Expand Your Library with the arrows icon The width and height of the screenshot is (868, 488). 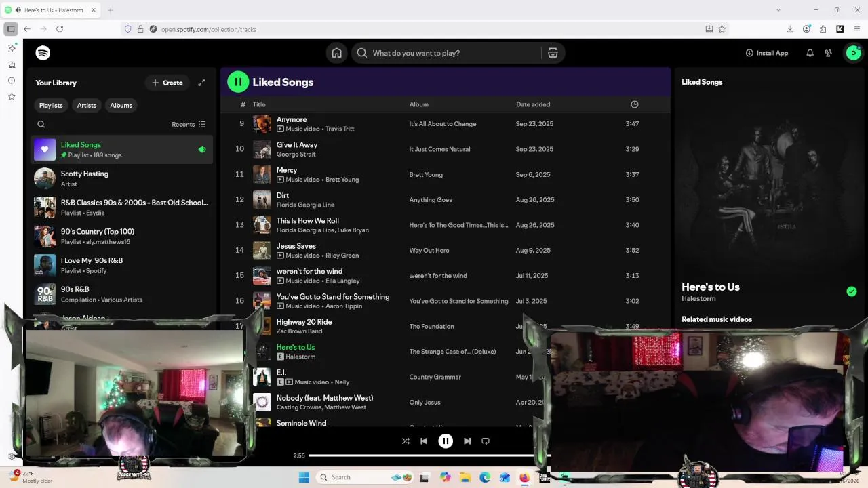pyautogui.click(x=201, y=83)
